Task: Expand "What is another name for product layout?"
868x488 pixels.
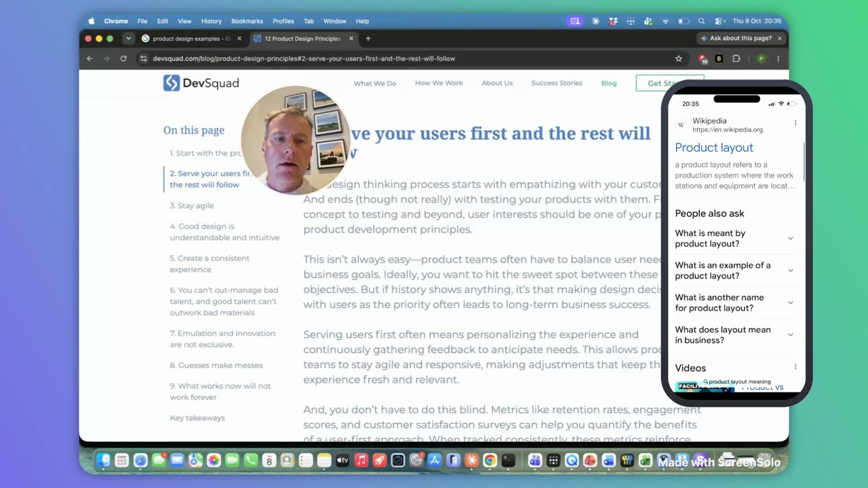Action: [734, 302]
